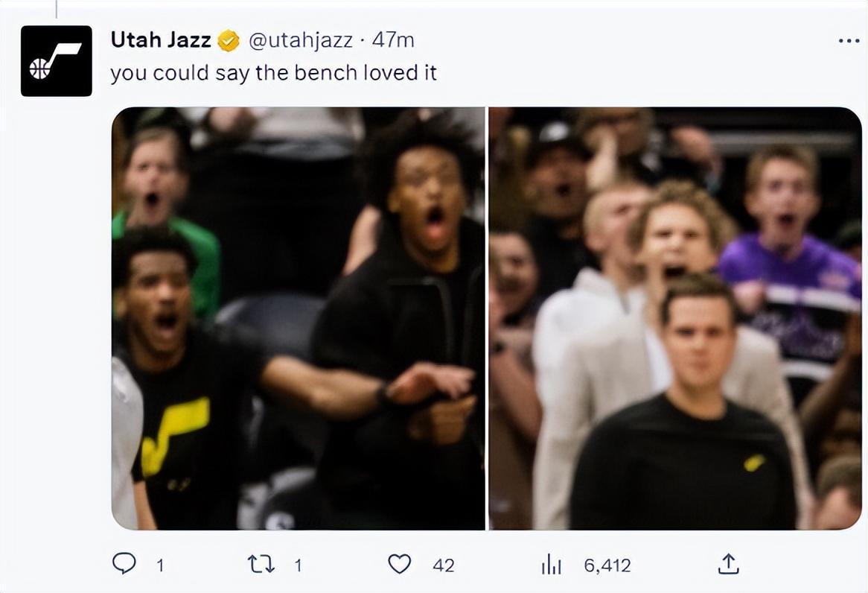Screen dimensions: 868x593
Task: Like the tweet with the heart icon
Action: coord(400,564)
